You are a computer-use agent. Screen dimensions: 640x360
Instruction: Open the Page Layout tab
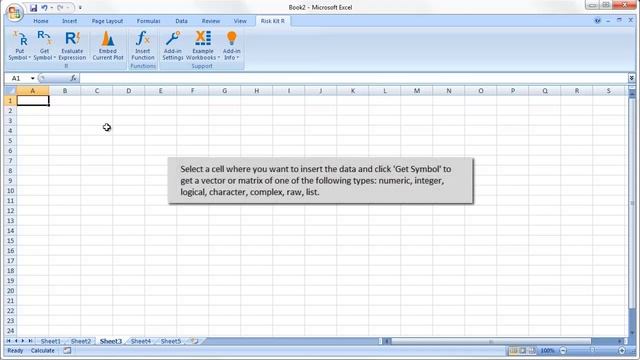point(107,21)
